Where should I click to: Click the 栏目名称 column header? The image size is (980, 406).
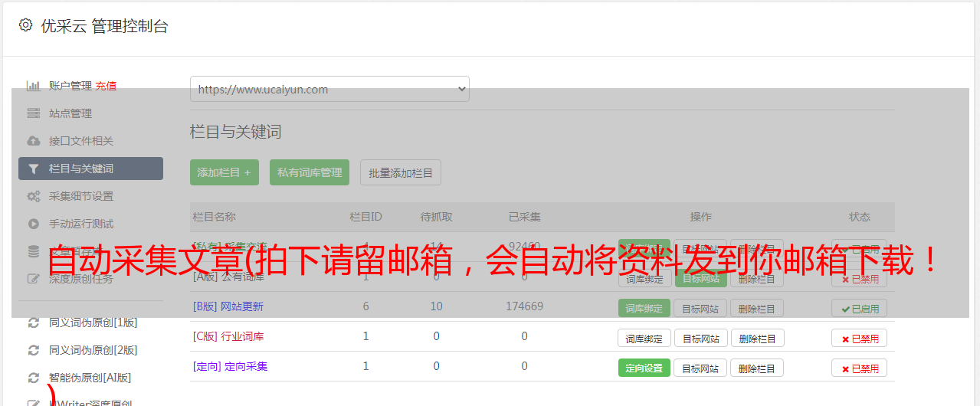tap(215, 217)
